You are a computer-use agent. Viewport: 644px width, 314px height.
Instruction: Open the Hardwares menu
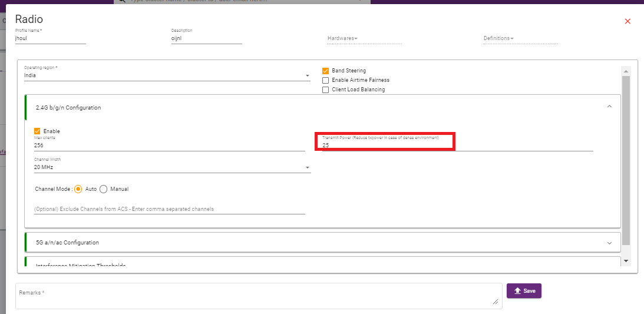click(343, 39)
